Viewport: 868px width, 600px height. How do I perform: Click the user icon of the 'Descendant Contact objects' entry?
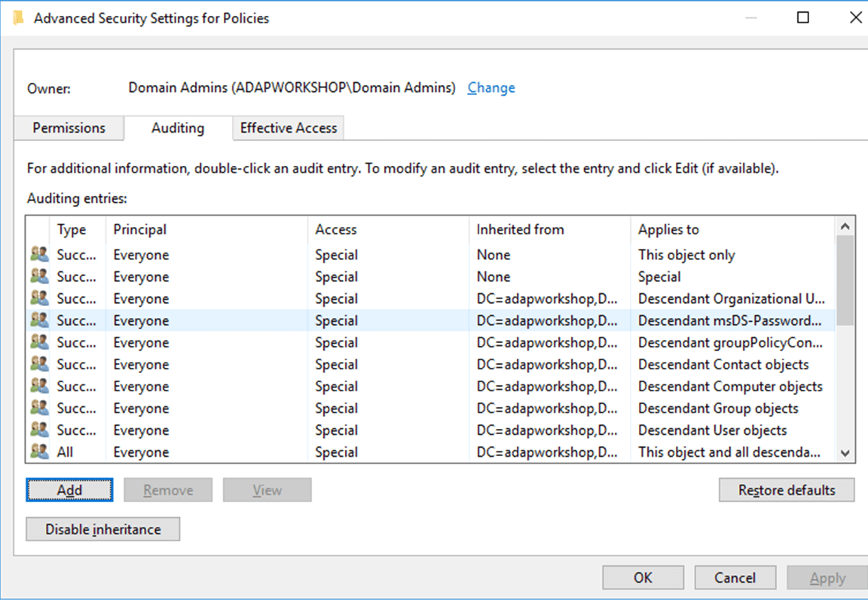[39, 364]
